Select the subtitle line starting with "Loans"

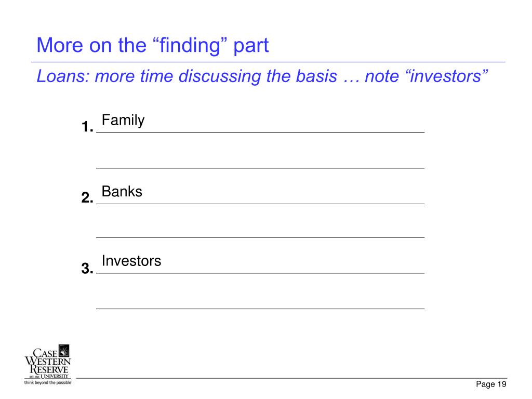tap(262, 76)
